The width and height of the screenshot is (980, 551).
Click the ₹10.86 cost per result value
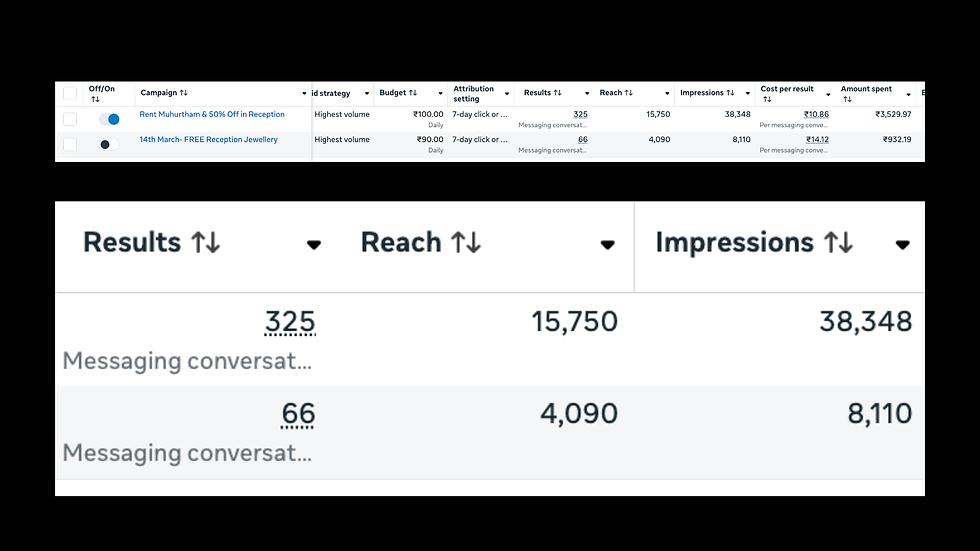point(817,115)
